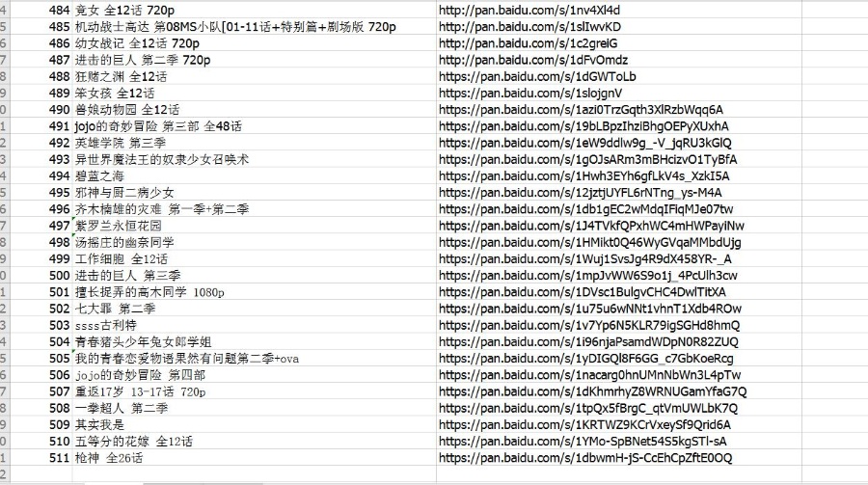Click URL ending 19bLBpzIhziBhgOEPyXUxhA
The height and width of the screenshot is (485, 868).
click(584, 126)
